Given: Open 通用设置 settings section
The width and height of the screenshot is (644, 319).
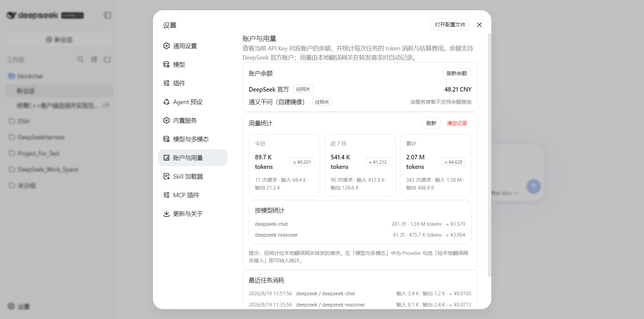Looking at the screenshot, I should coord(193,46).
